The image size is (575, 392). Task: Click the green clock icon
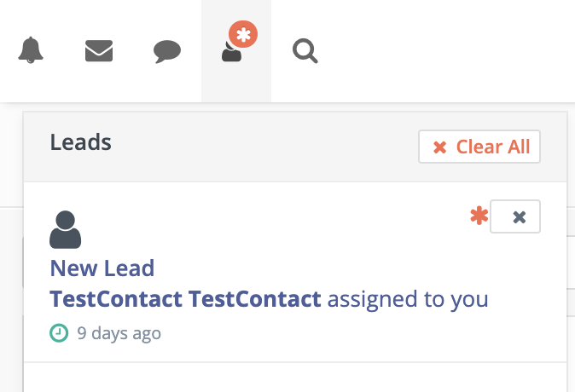click(59, 333)
